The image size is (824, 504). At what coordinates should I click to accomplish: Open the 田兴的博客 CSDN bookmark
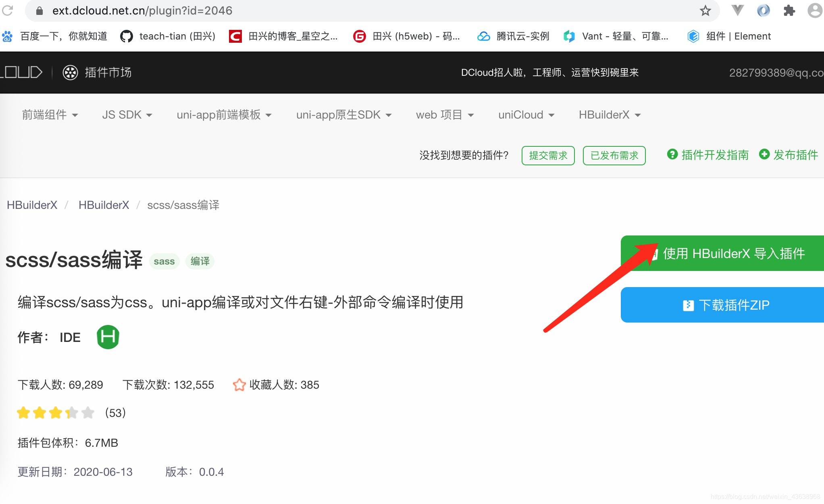283,36
